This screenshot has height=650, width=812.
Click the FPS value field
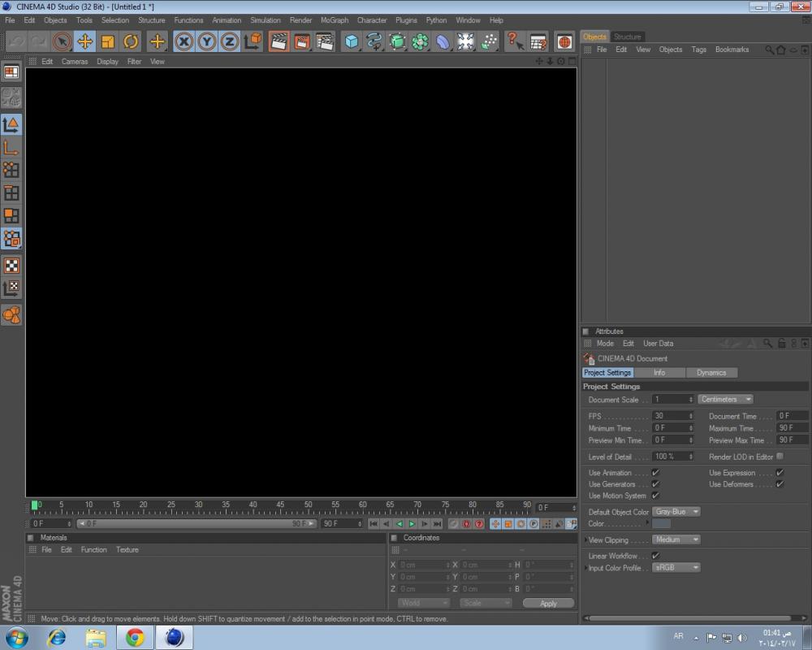click(670, 416)
